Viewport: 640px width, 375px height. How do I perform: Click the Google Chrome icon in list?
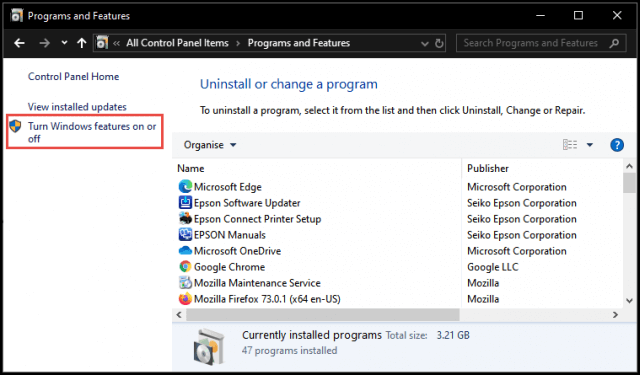tap(185, 267)
